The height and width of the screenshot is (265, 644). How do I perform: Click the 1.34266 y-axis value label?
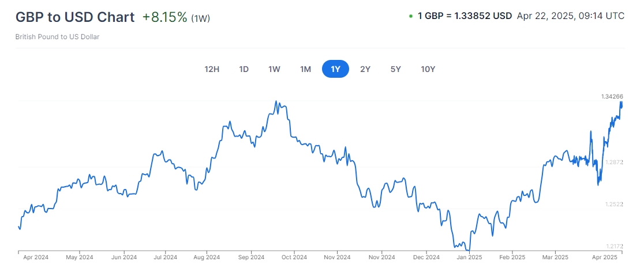612,96
